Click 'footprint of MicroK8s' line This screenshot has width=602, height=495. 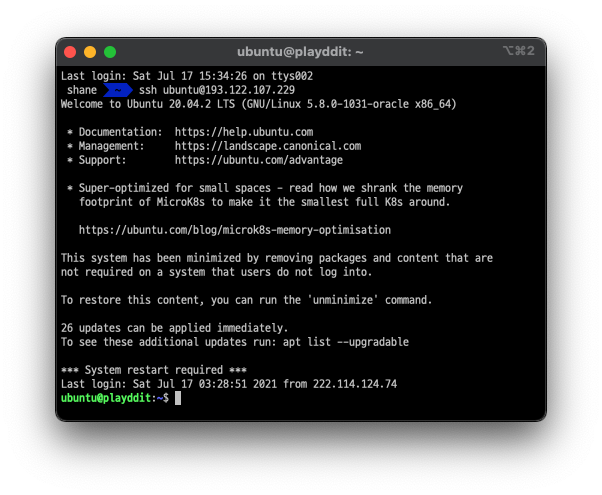265,202
